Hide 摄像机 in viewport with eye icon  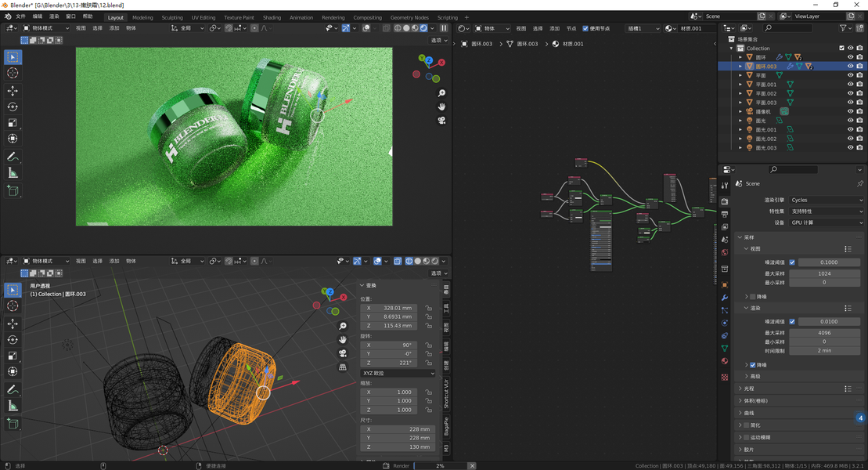tap(851, 111)
